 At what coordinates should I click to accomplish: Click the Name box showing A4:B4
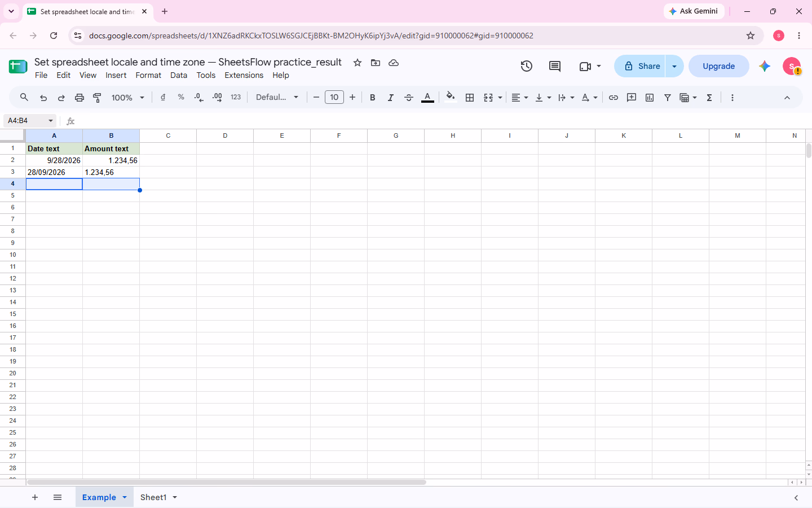(29, 121)
